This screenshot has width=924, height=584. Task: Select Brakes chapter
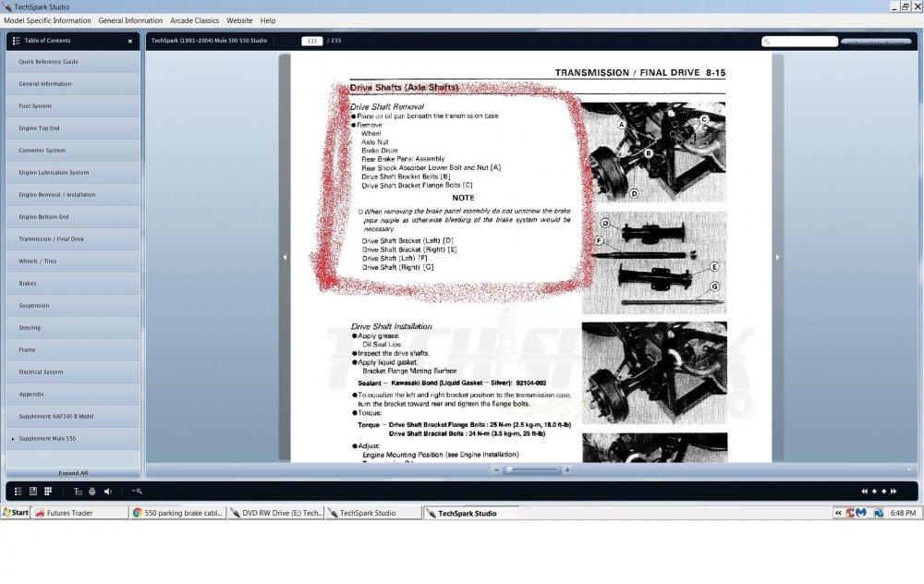click(73, 284)
